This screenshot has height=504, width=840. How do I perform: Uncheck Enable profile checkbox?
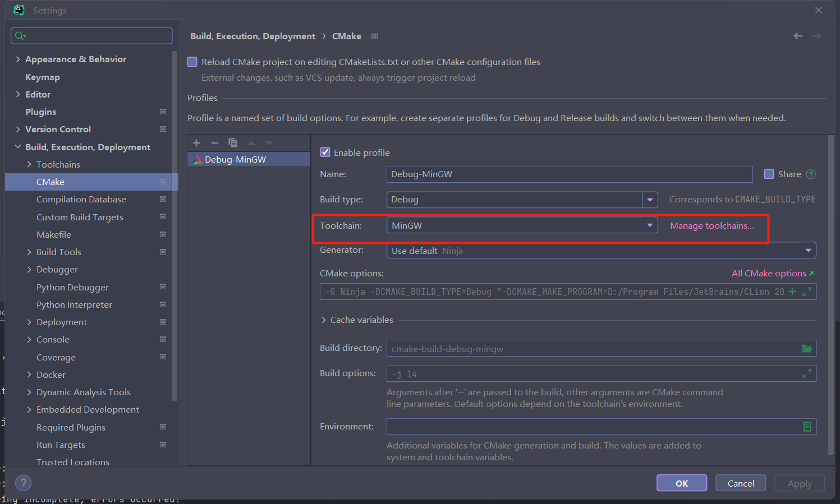[x=325, y=152]
